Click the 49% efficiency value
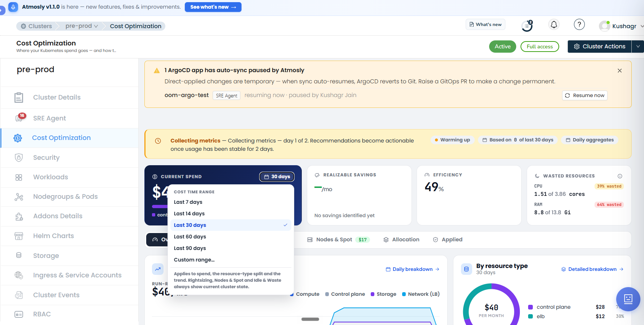The width and height of the screenshot is (644, 325). [434, 187]
